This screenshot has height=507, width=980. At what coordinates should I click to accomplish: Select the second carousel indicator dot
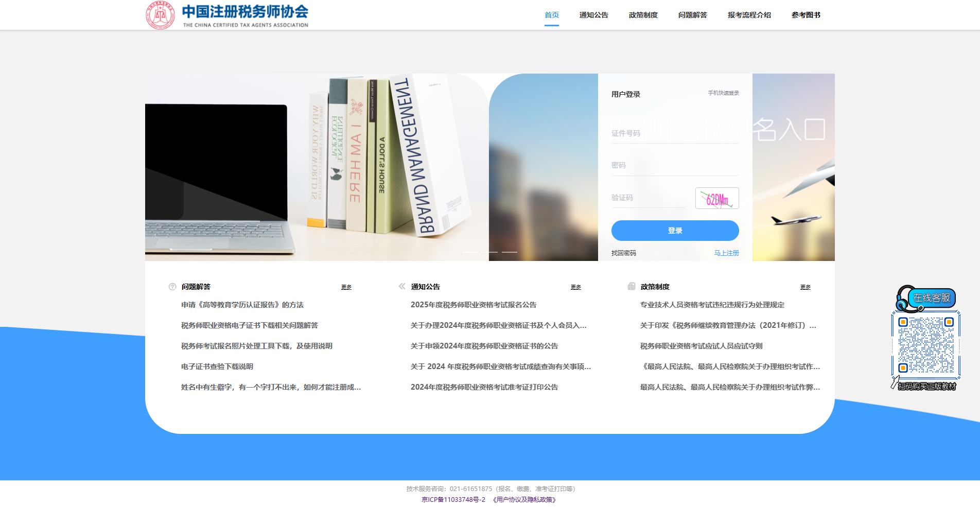point(489,252)
